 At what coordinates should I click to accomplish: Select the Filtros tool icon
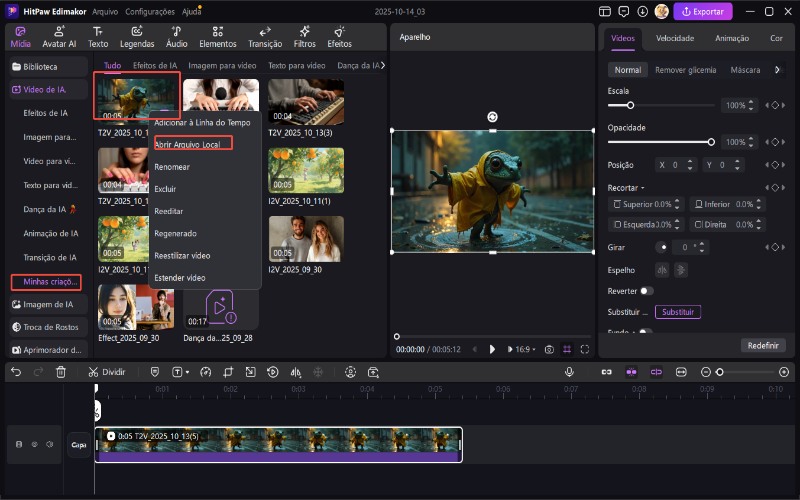(305, 37)
